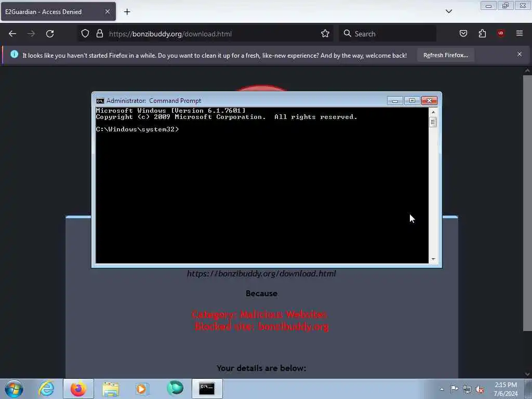Image resolution: width=532 pixels, height=399 pixels.
Task: Bookmark this page with the star icon
Action: [x=325, y=34]
